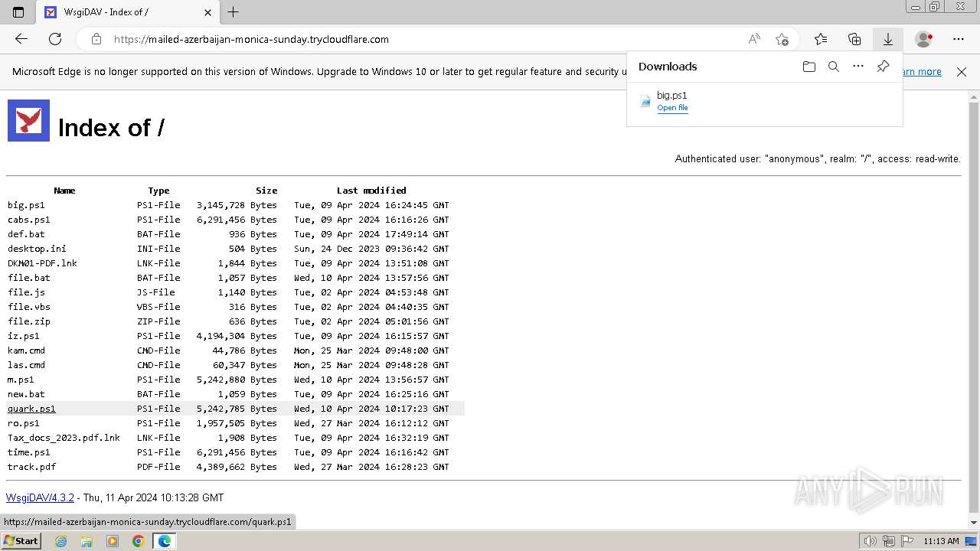
Task: Open File Explorer from taskbar
Action: tap(87, 541)
